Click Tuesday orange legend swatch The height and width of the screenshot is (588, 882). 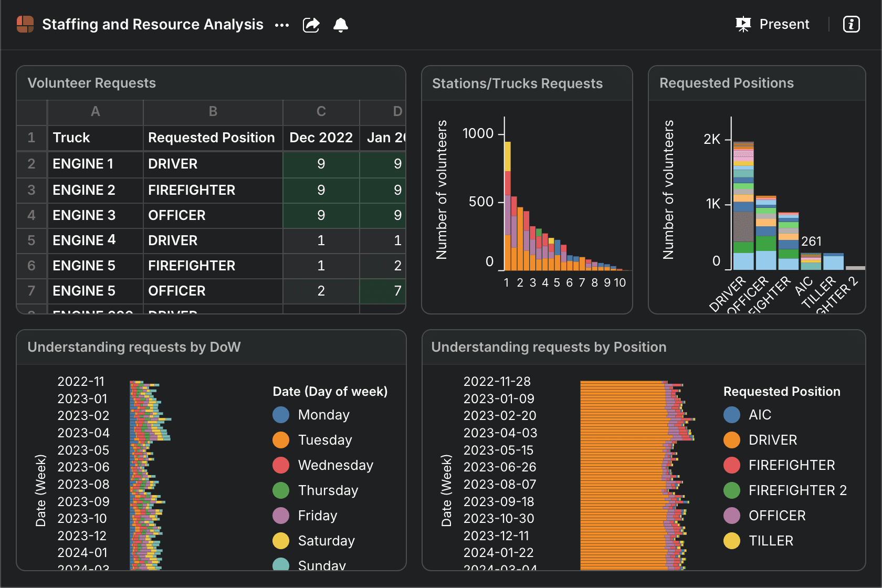point(281,440)
